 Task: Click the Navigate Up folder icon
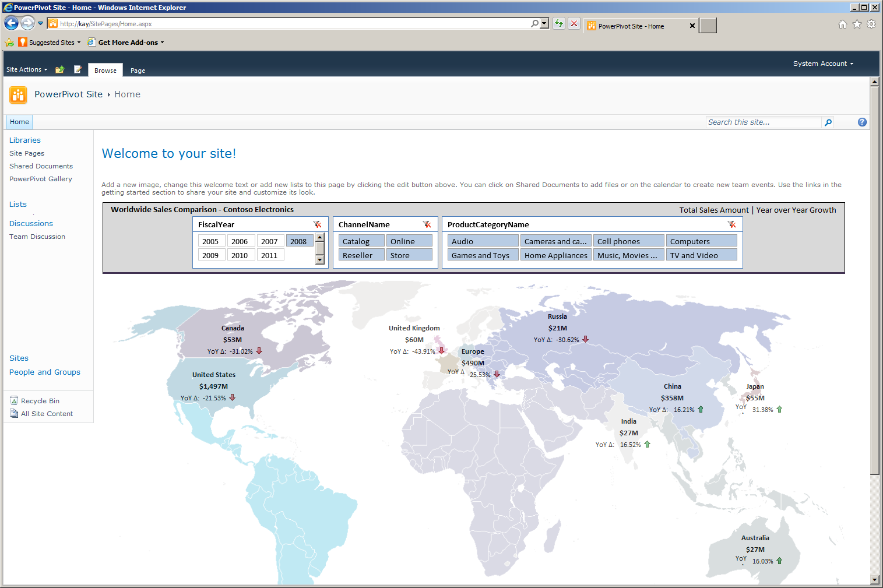(x=59, y=69)
